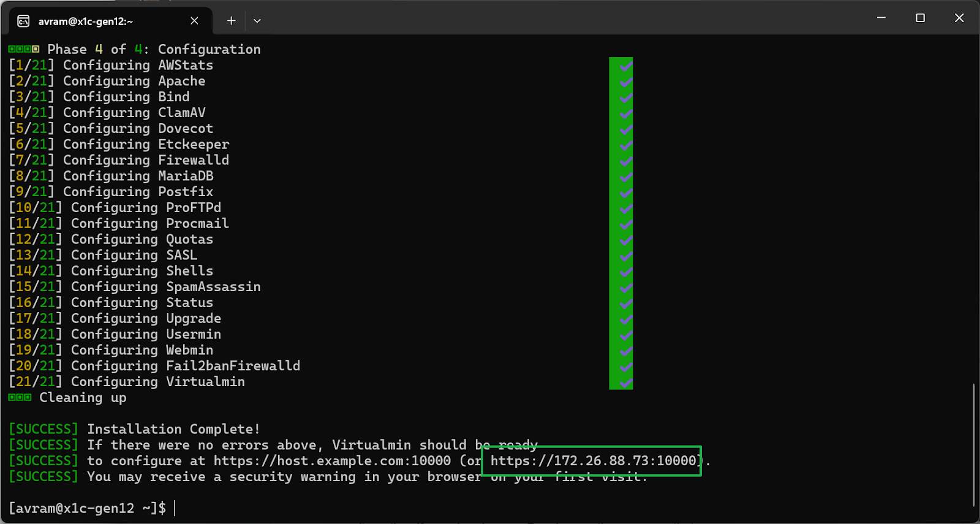
Task: Click the checkmark beside Configuring AWStats
Action: tap(625, 66)
